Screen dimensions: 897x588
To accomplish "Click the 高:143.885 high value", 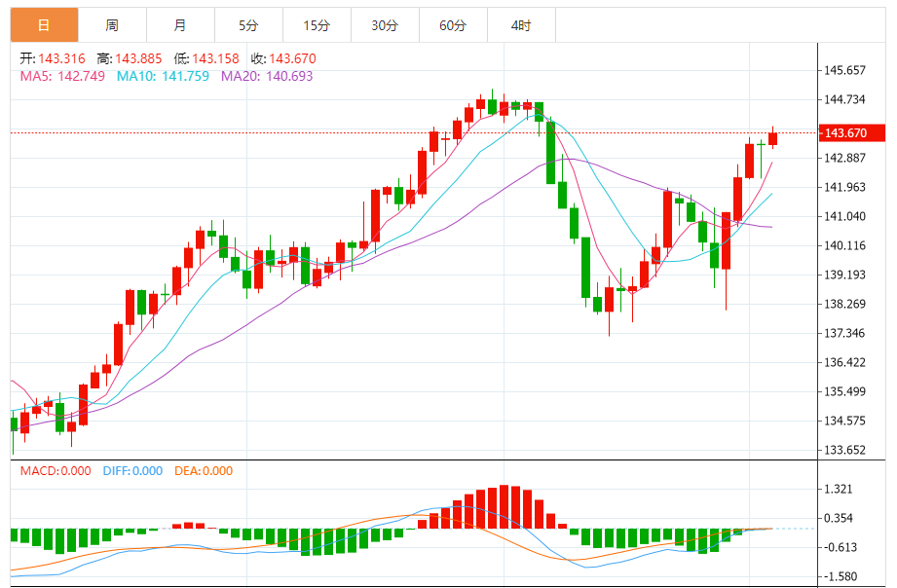I will [130, 58].
